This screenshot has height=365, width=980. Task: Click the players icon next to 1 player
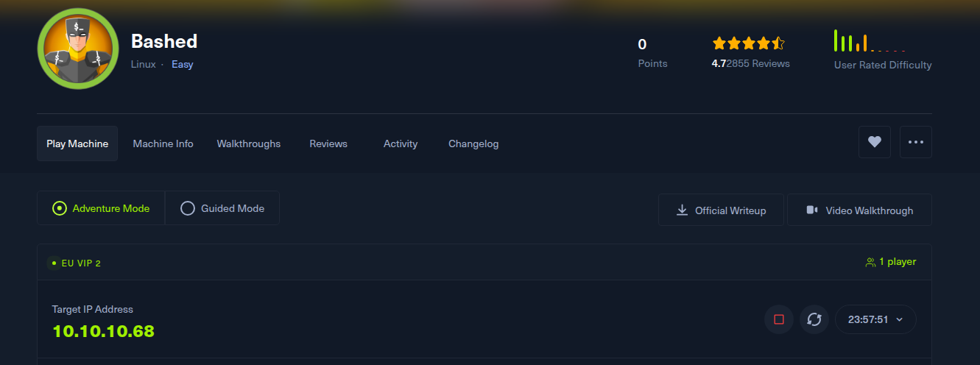click(x=870, y=262)
